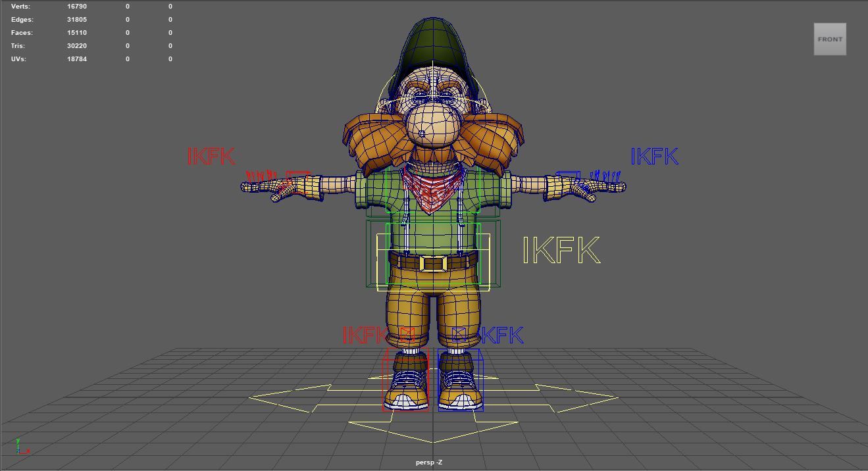
Task: Select the red bandana on the chest
Action: (x=433, y=189)
